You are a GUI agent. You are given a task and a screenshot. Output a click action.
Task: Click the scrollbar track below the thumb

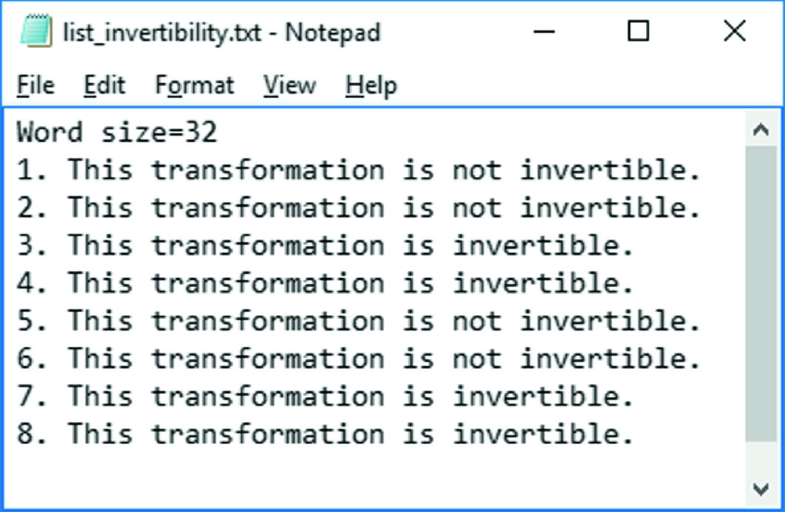(x=760, y=457)
